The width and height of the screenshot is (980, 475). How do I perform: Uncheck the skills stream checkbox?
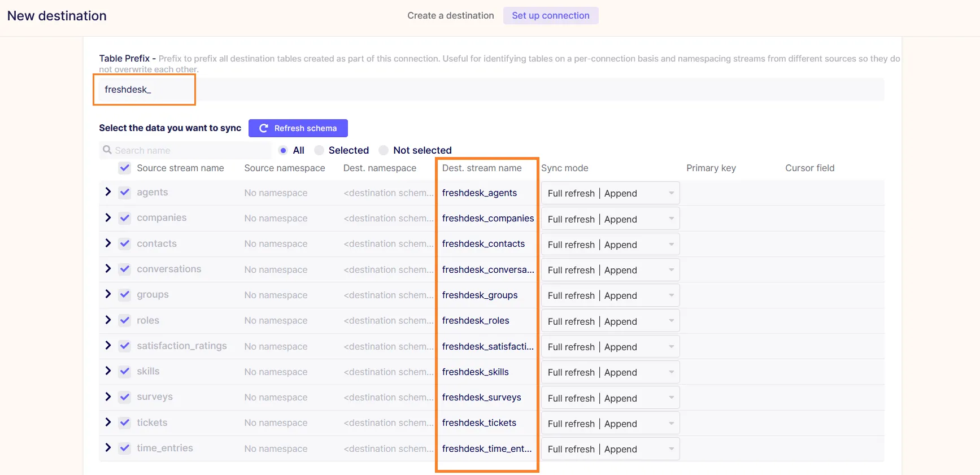[x=125, y=371]
